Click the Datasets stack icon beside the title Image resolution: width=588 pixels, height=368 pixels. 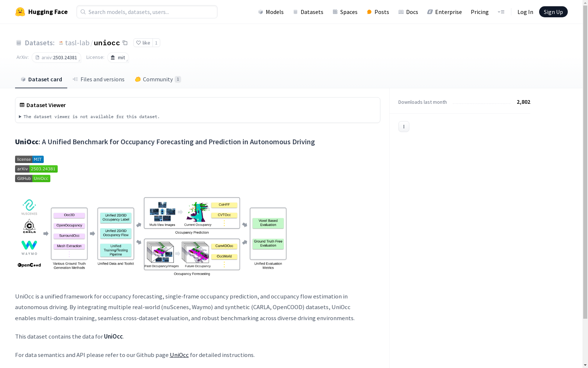click(19, 43)
